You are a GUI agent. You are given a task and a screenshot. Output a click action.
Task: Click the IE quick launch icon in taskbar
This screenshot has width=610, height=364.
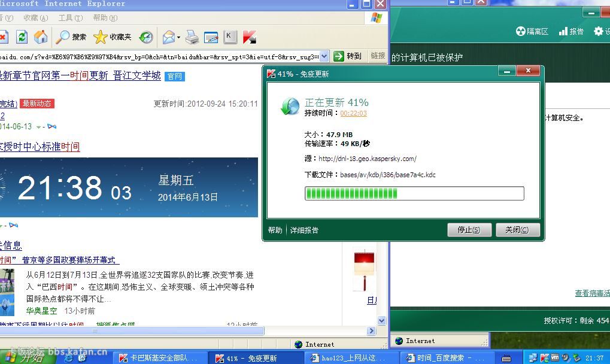click(x=69, y=358)
